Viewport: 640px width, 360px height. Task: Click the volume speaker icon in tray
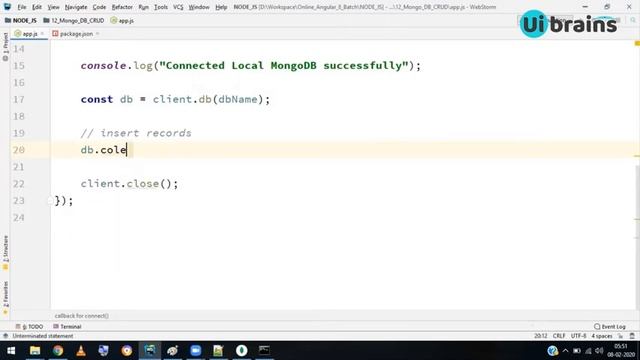599,351
